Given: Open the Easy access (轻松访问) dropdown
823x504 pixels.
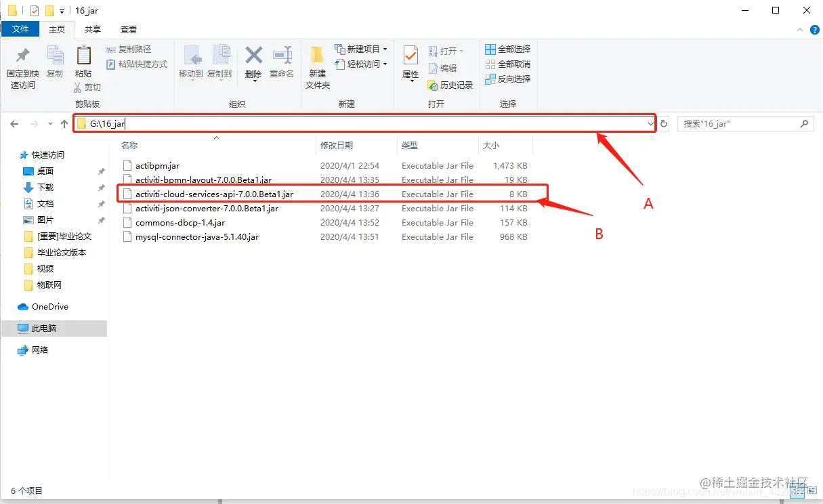Looking at the screenshot, I should tap(361, 64).
